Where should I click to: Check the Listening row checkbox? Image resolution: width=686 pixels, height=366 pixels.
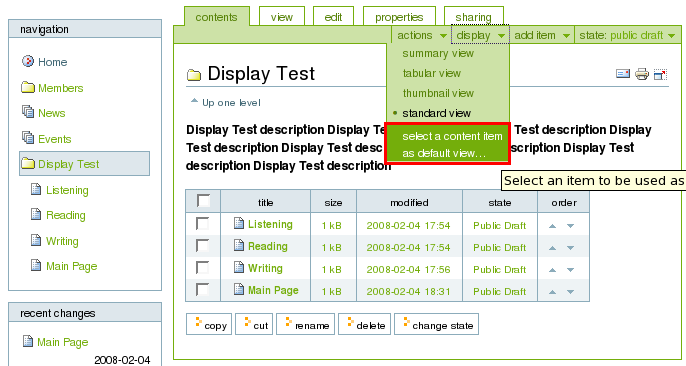click(202, 224)
